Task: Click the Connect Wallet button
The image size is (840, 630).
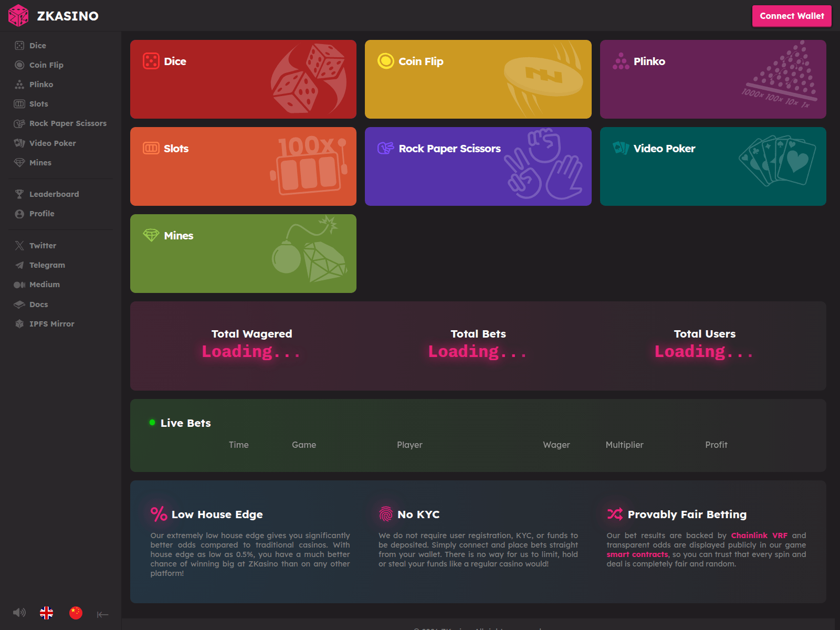Action: coord(792,16)
